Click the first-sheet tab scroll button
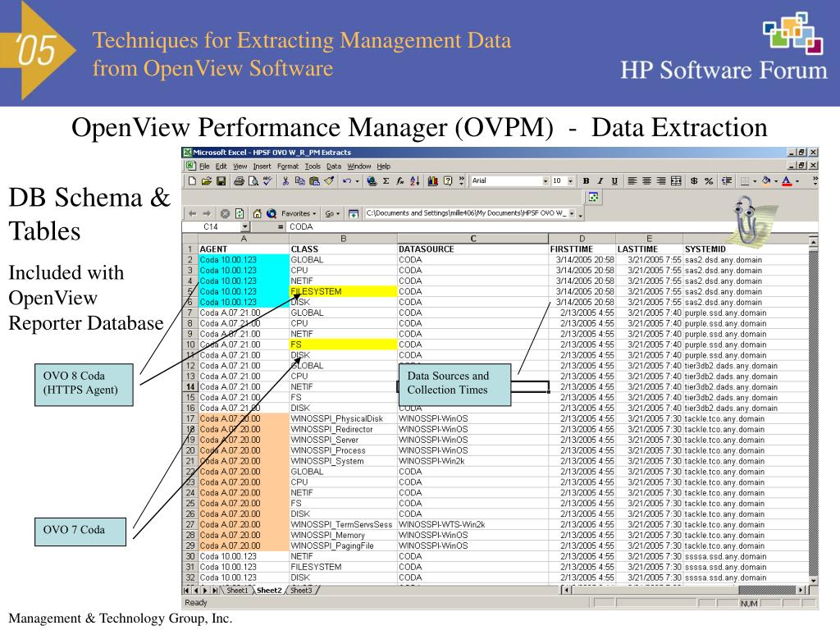The image size is (840, 630). click(186, 591)
